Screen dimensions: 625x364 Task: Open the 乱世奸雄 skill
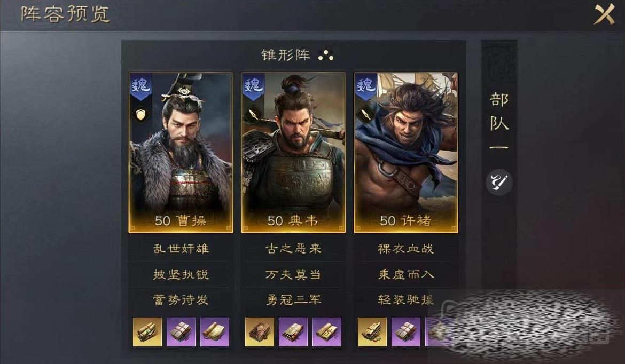click(x=181, y=249)
